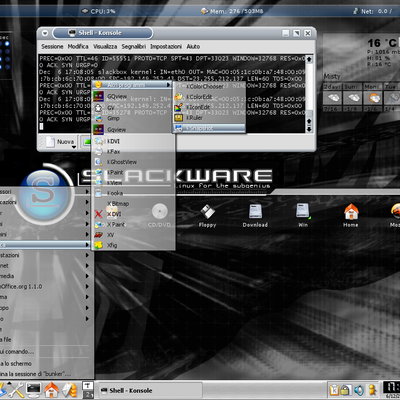Click the Mem usage monitor in the top bar
Image resolution: width=400 pixels, height=400 pixels.
[x=232, y=11]
